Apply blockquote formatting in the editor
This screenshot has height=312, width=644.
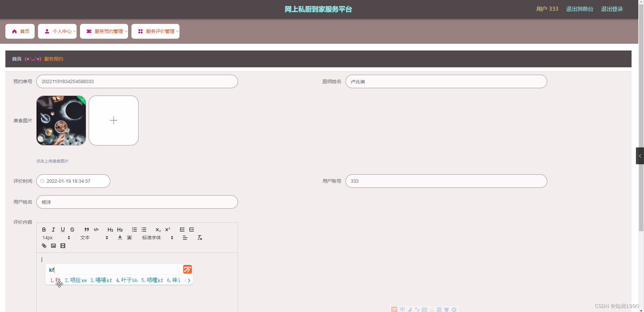(86, 230)
